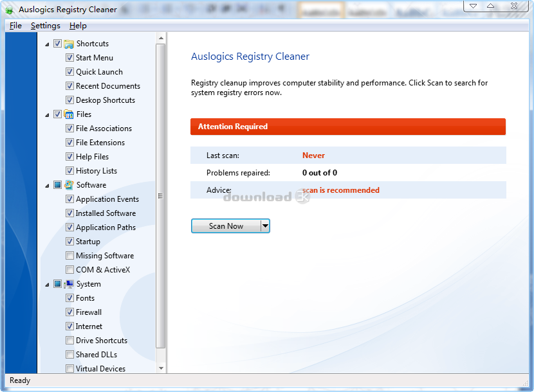This screenshot has width=534, height=392.
Task: Click the scrollbar up arrow in category list
Action: click(161, 38)
